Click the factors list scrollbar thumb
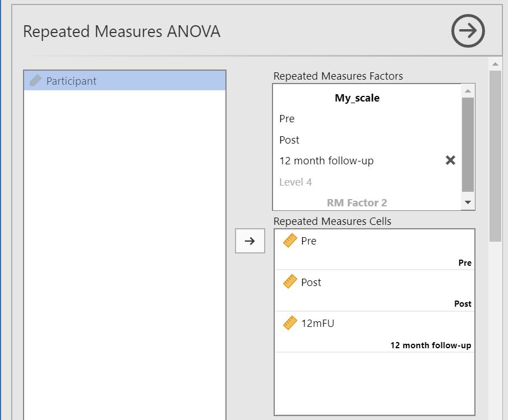 click(468, 145)
